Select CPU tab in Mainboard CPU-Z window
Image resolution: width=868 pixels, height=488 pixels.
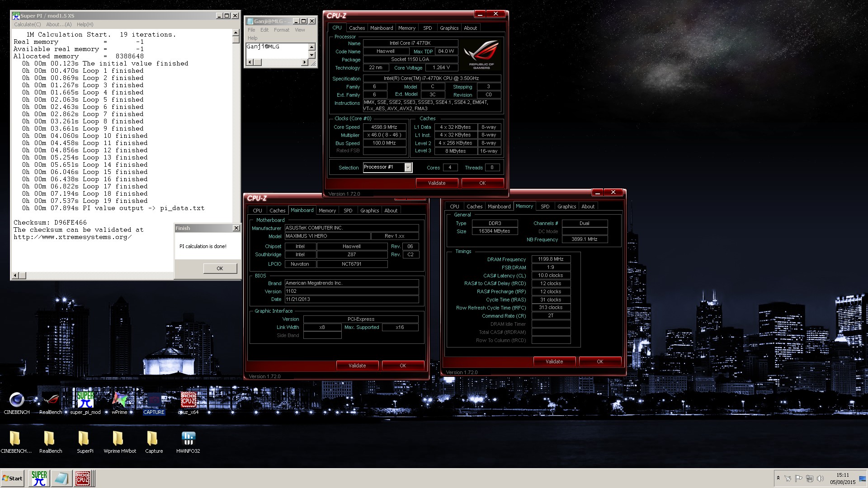(257, 211)
